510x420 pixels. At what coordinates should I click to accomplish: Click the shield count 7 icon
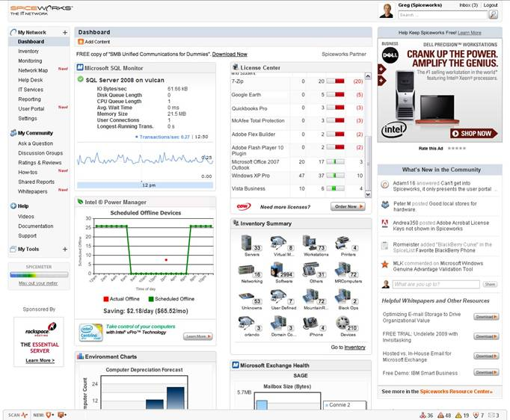(x=476, y=415)
